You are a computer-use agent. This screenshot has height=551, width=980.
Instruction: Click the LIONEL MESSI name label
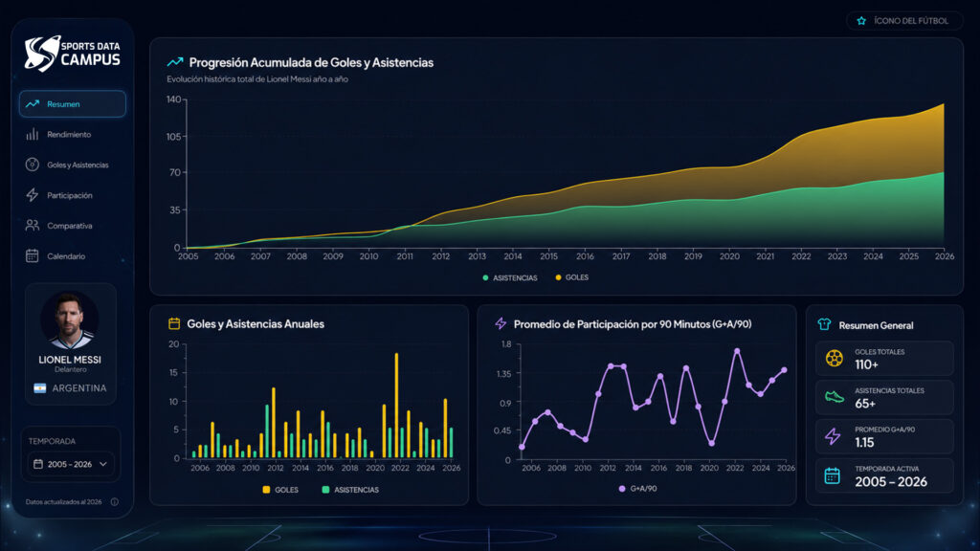pos(69,360)
